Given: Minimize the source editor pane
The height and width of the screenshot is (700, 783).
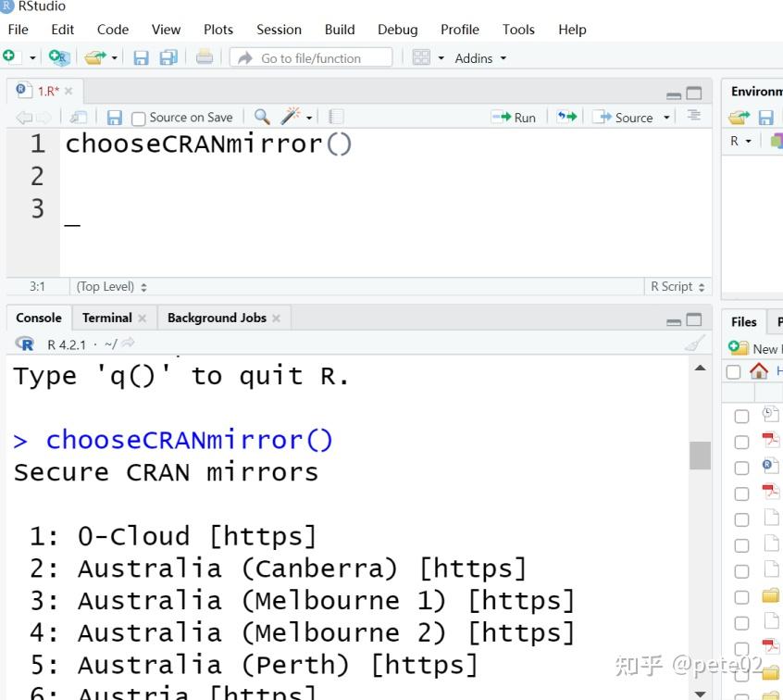Looking at the screenshot, I should [x=674, y=95].
